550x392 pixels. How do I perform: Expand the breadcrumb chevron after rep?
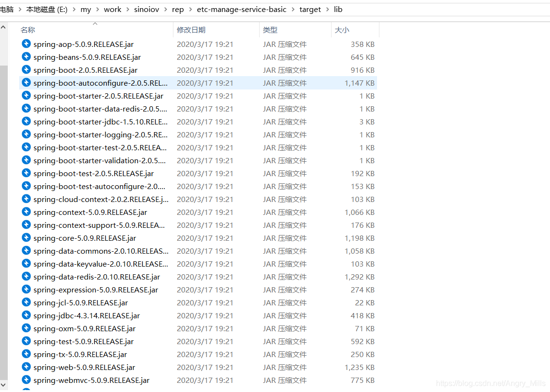click(x=191, y=10)
